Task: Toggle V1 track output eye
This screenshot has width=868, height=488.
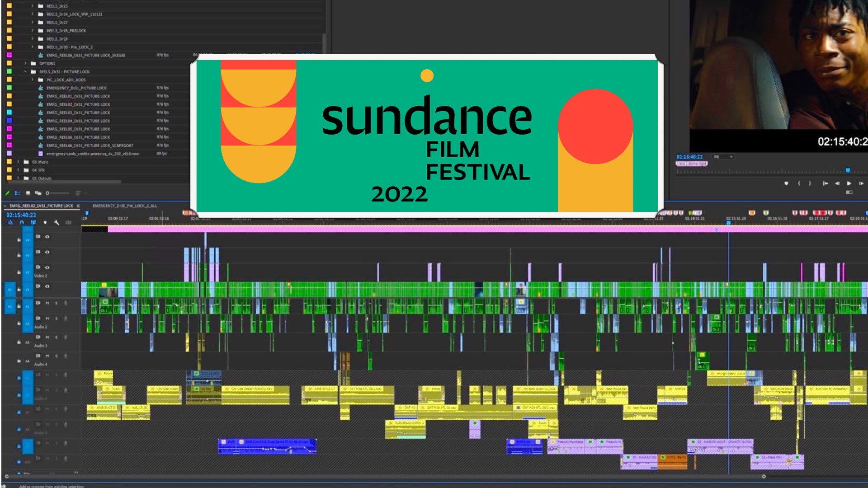Action: 47,286
